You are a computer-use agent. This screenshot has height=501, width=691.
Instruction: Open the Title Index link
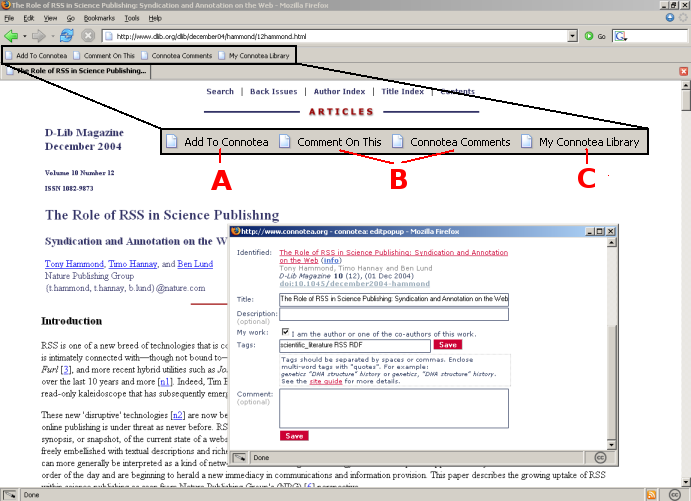(402, 91)
